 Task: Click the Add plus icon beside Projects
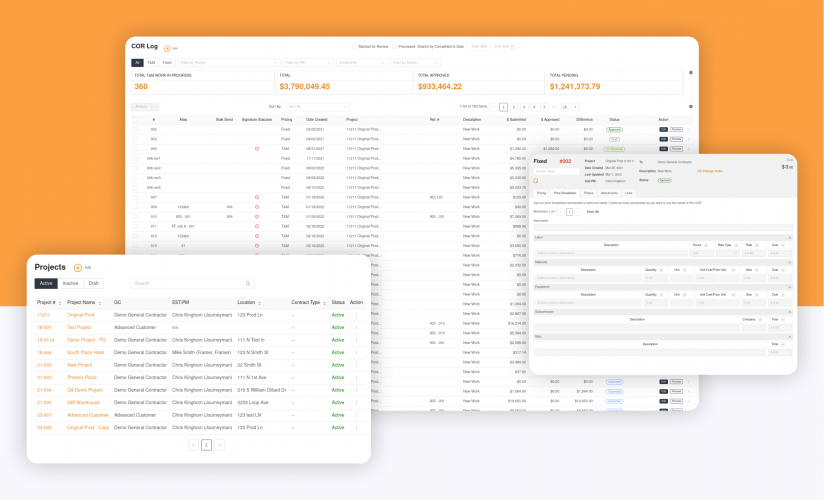(x=78, y=268)
